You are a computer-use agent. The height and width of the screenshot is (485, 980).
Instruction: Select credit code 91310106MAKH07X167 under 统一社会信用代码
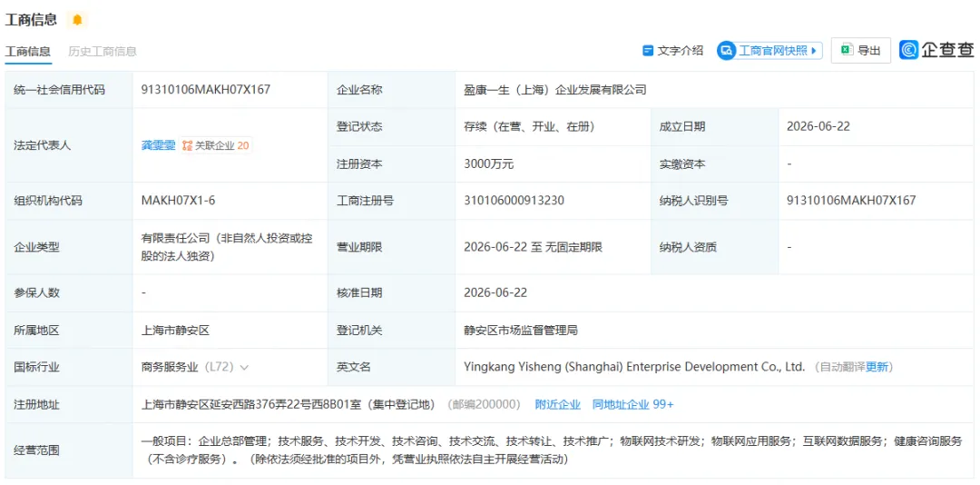[206, 90]
